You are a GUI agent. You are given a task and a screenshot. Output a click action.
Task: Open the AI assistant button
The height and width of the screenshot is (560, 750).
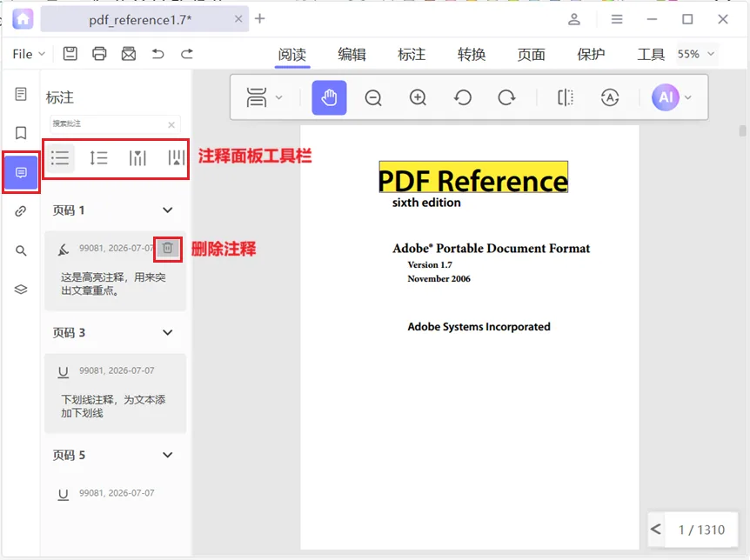pos(666,97)
